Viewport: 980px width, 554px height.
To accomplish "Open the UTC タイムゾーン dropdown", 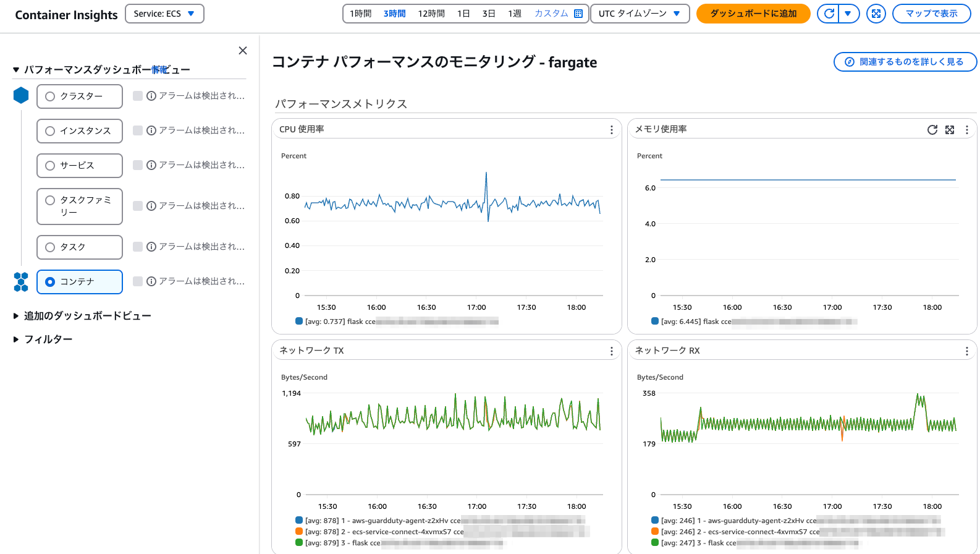I will click(640, 14).
